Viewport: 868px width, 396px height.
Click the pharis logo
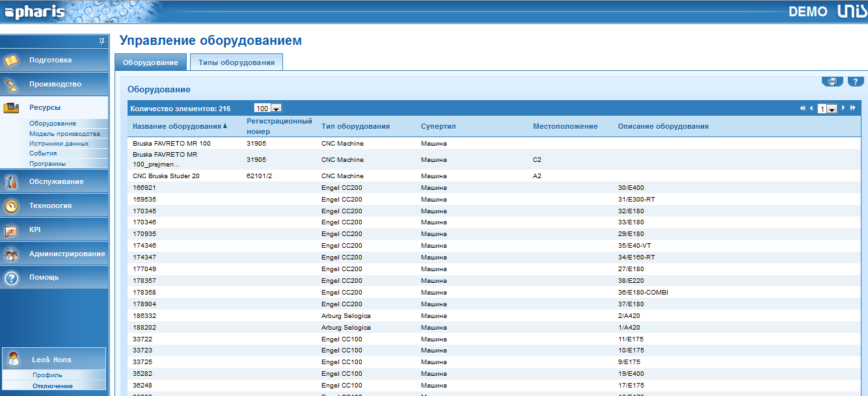click(x=35, y=11)
